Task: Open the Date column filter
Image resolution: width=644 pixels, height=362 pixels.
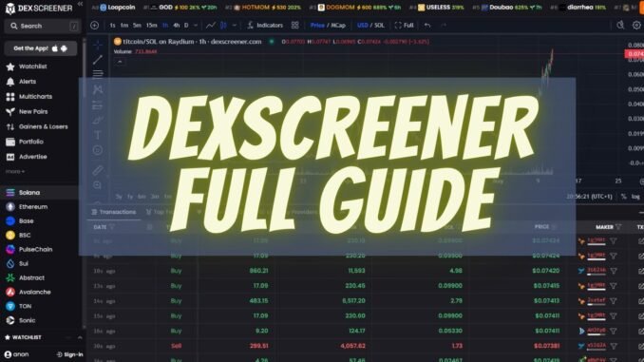Action: [x=112, y=227]
